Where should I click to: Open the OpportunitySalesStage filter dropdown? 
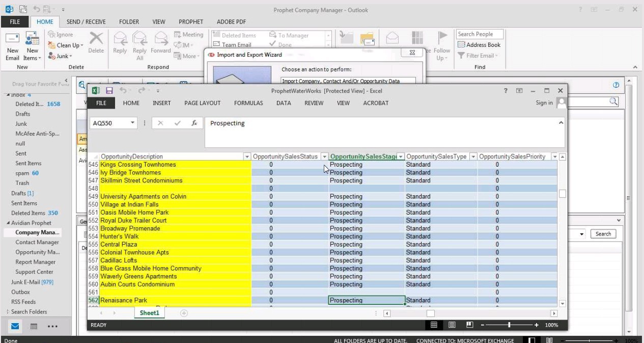[x=401, y=156]
